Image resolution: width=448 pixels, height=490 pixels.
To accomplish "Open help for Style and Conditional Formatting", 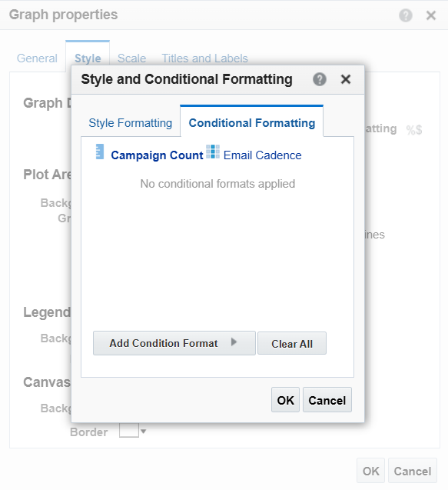I will click(320, 79).
